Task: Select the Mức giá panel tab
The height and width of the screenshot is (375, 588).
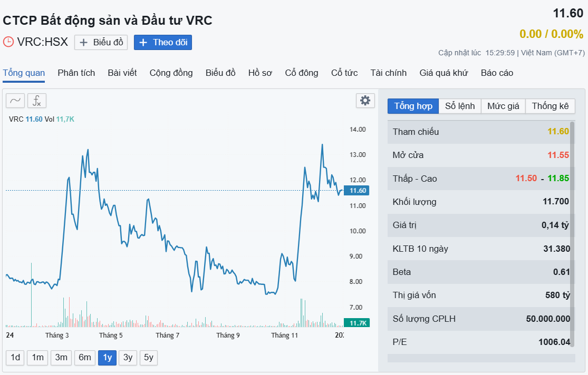Action: click(x=503, y=106)
